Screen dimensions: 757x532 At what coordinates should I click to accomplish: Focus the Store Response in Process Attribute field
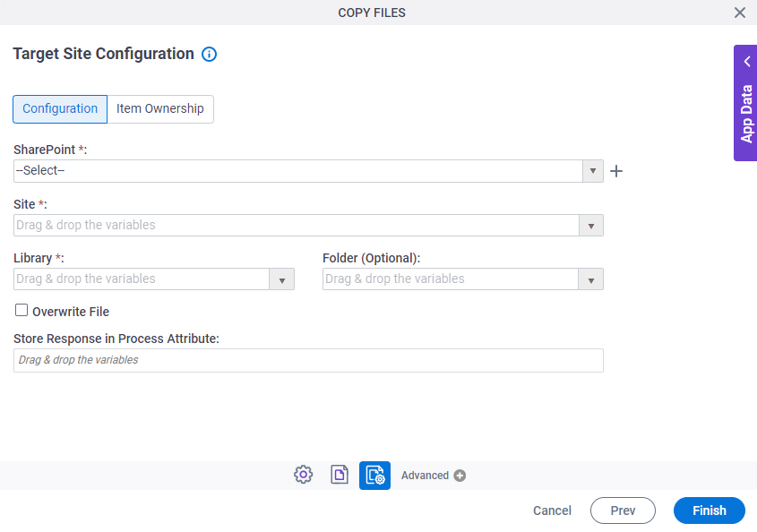[x=308, y=361]
